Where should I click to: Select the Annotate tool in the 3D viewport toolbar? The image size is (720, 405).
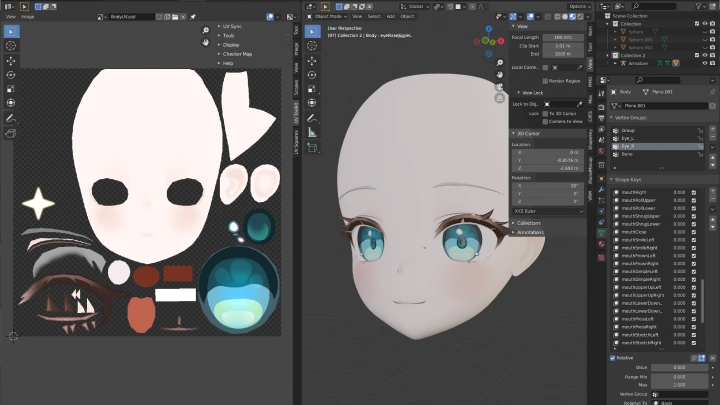(312, 118)
